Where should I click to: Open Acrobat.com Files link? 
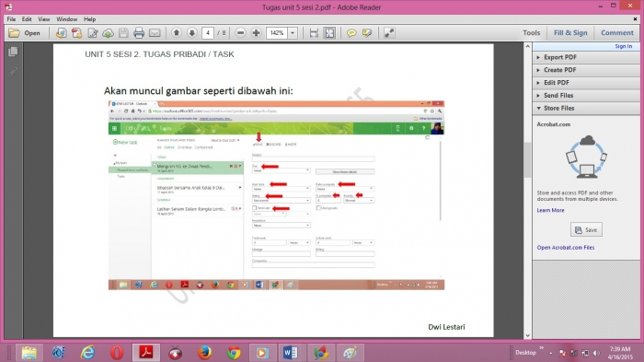[566, 248]
